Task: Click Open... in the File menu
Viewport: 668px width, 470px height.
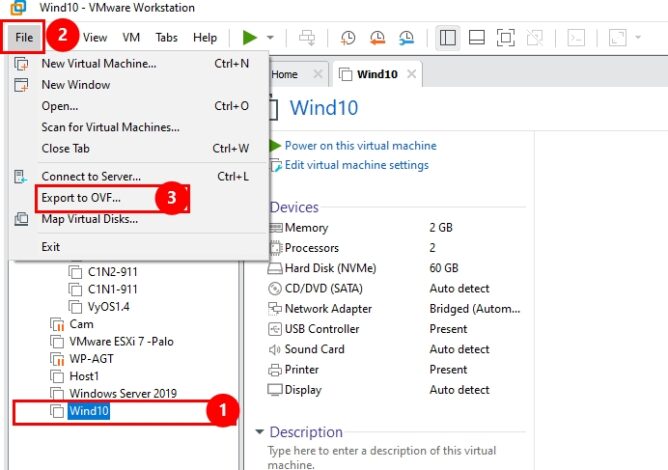Action: [139, 106]
